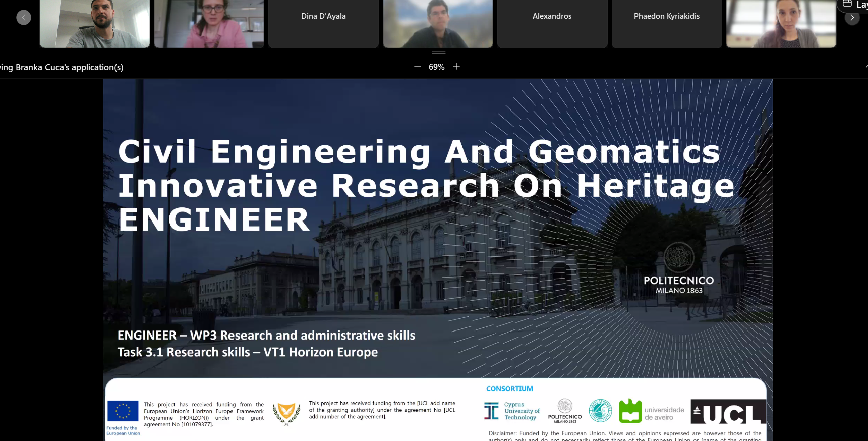This screenshot has width=868, height=441.
Task: Click the participant strip resize handle
Action: [439, 52]
